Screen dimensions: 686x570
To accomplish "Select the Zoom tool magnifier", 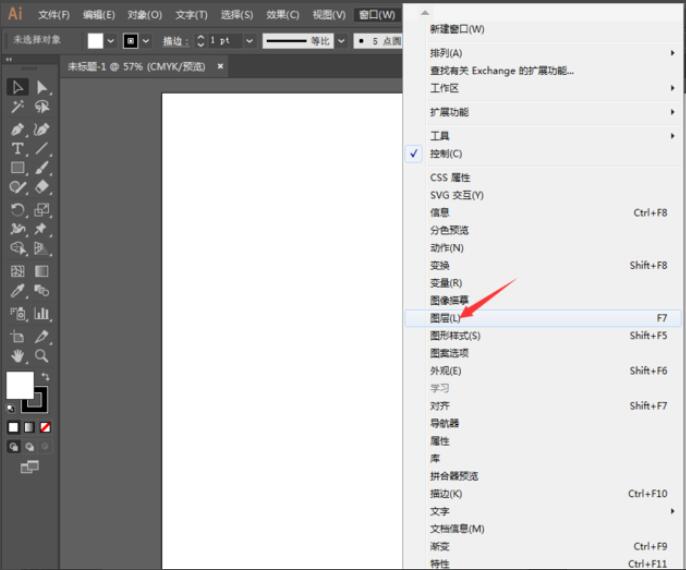I will point(42,355).
